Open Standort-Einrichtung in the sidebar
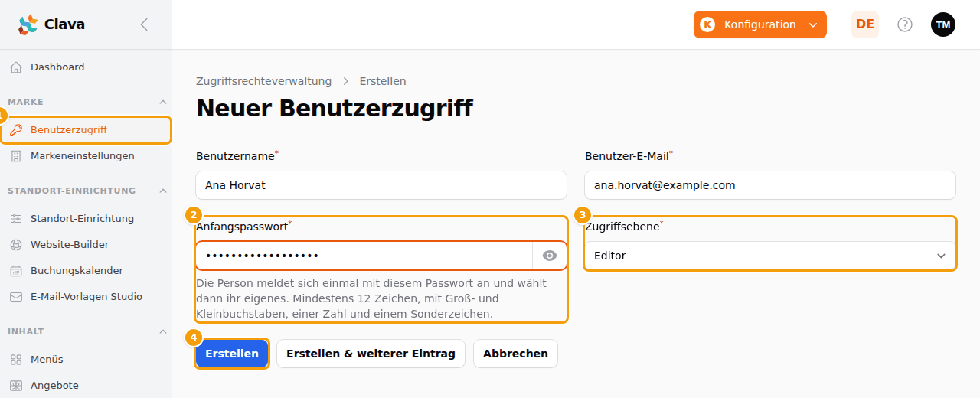The height and width of the screenshot is (398, 980). (86, 219)
